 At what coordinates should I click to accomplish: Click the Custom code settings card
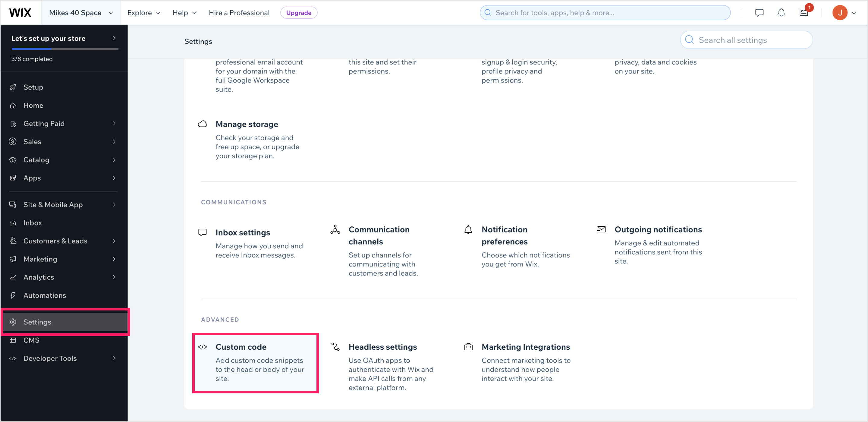click(255, 363)
